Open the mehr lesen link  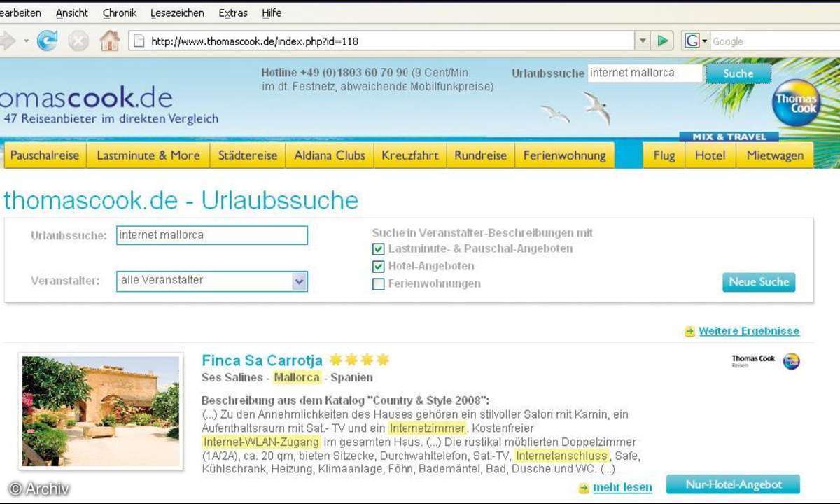(622, 487)
